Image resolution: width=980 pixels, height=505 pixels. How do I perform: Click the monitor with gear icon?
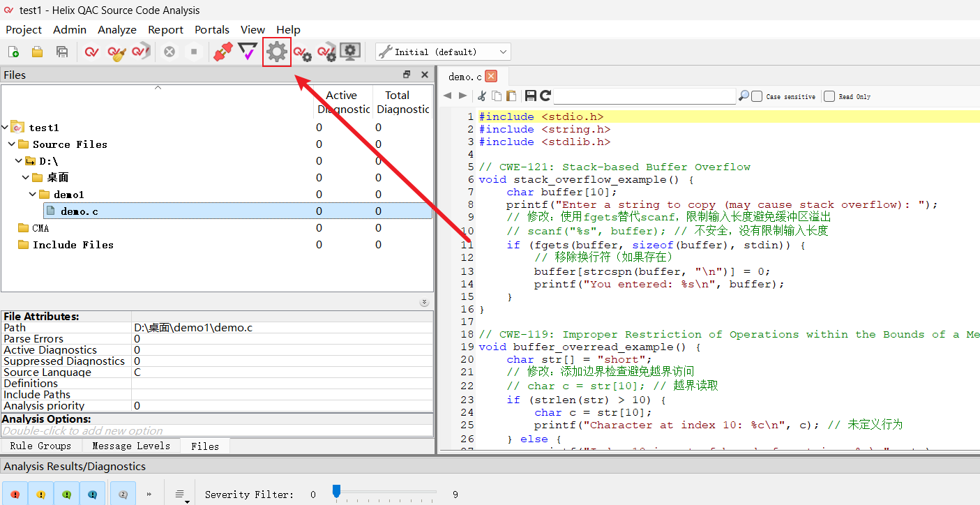[x=350, y=52]
